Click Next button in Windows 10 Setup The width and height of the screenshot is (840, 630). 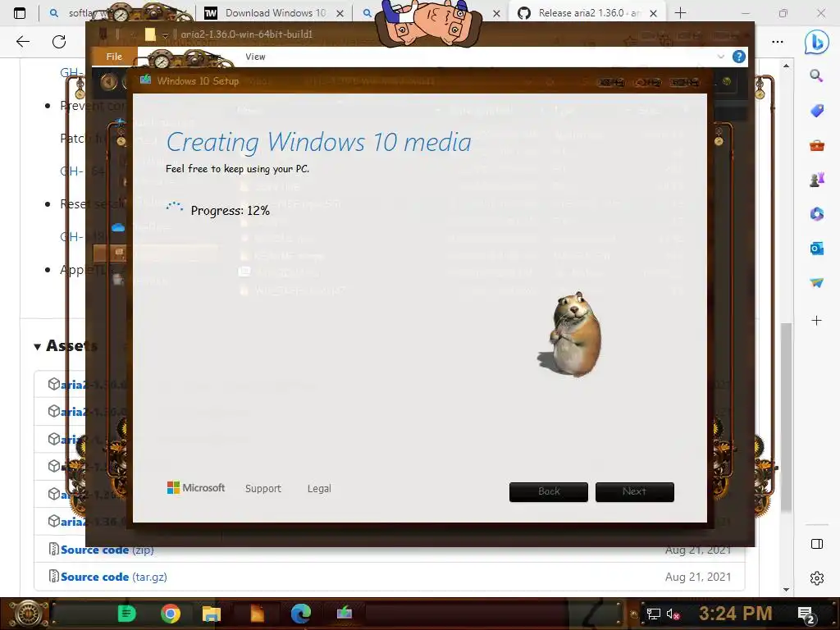tap(634, 492)
